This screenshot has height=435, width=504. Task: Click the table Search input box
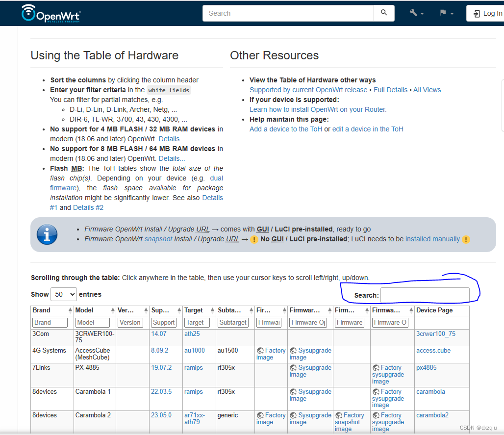(x=425, y=295)
